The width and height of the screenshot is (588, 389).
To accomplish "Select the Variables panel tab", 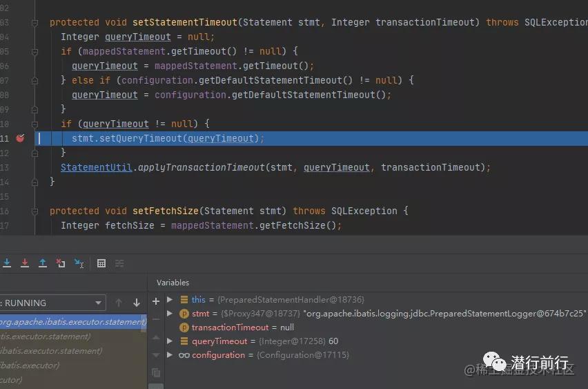I will pos(173,283).
